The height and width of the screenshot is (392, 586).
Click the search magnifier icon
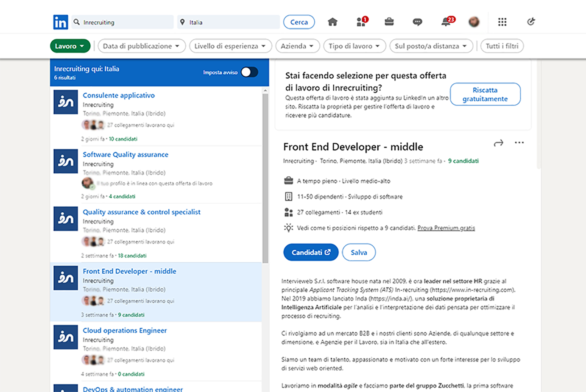(x=77, y=22)
